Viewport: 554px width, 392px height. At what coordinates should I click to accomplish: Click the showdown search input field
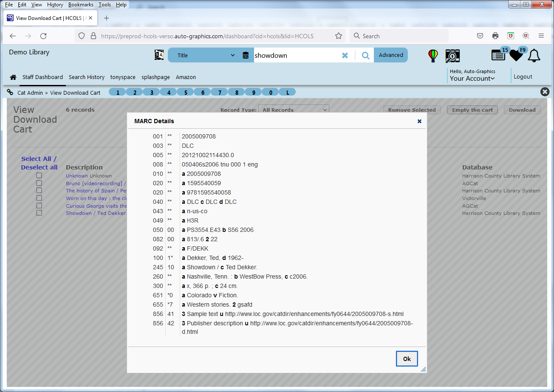click(x=297, y=55)
